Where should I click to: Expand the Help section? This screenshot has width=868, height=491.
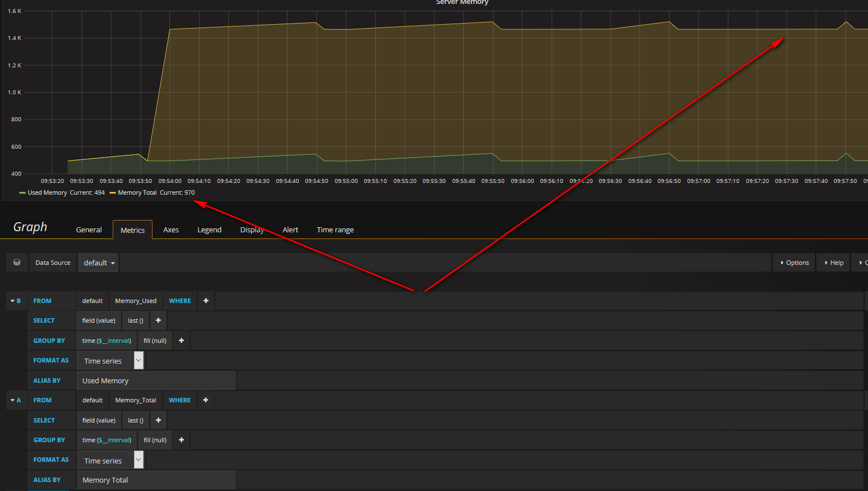click(834, 263)
